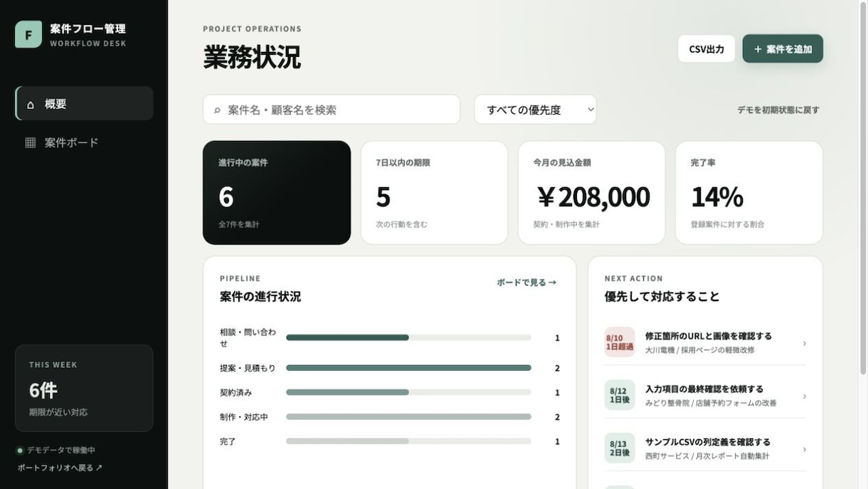Click the magnifier icon in search field
868x489 pixels.
point(217,110)
